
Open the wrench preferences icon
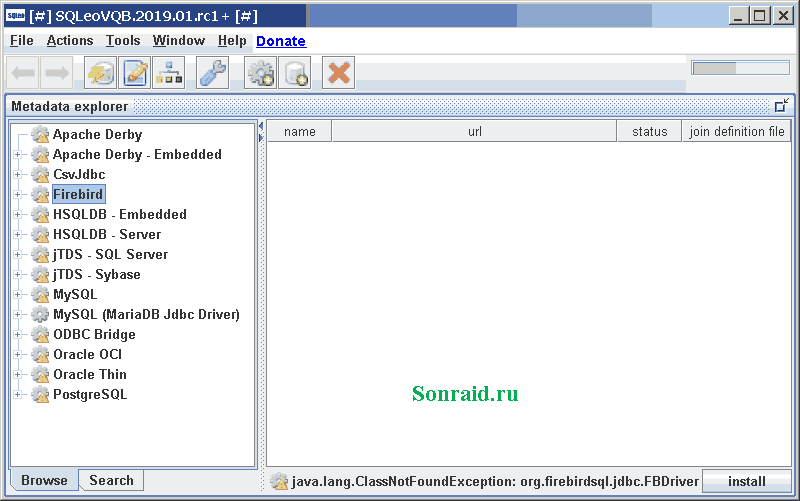tap(213, 73)
